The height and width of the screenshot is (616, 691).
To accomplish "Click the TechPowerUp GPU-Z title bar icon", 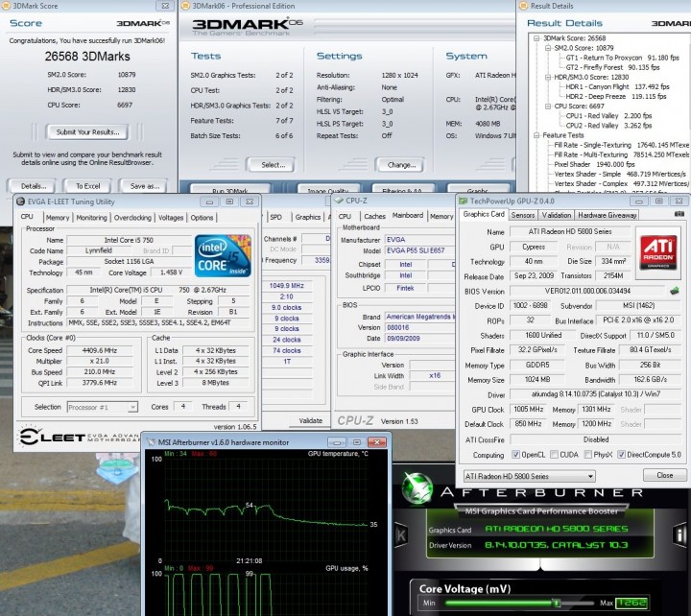I will coord(464,201).
